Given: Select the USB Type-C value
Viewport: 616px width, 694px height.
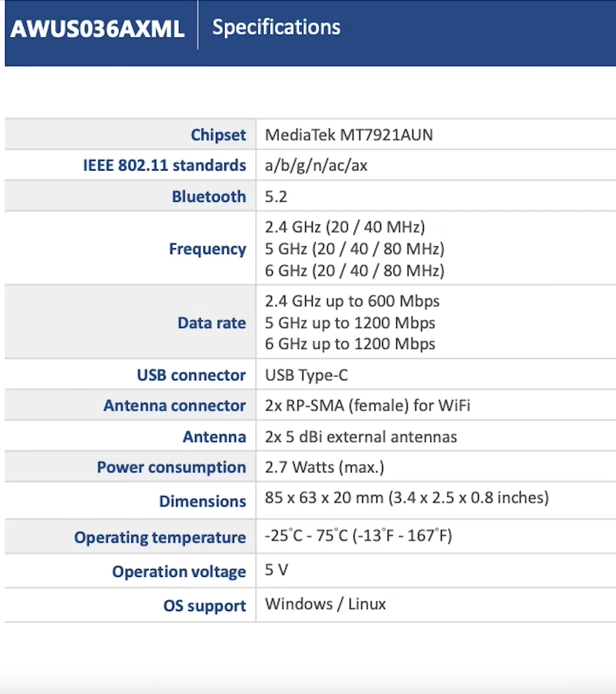Looking at the screenshot, I should (x=306, y=375).
